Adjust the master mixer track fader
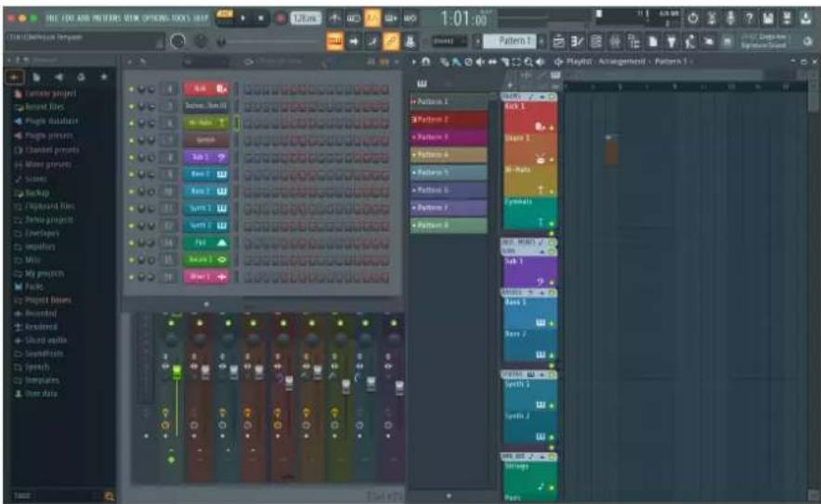 177,372
